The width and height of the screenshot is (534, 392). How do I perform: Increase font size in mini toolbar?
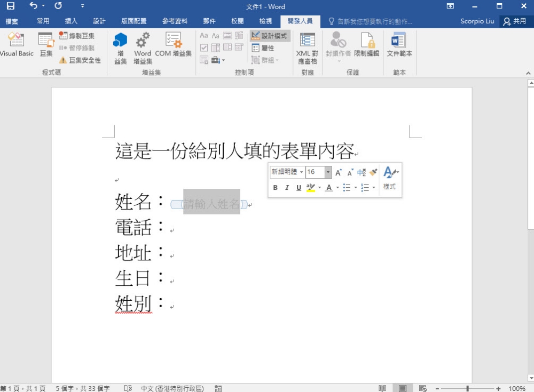pos(339,172)
